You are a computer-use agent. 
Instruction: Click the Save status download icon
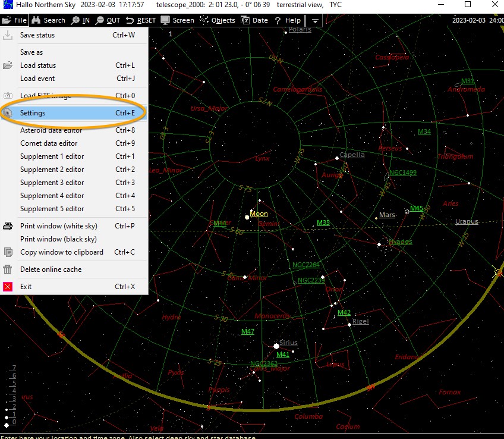pyautogui.click(x=8, y=35)
